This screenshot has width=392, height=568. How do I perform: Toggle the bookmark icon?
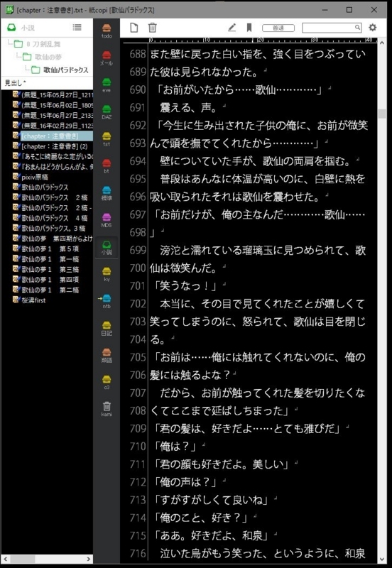click(249, 28)
